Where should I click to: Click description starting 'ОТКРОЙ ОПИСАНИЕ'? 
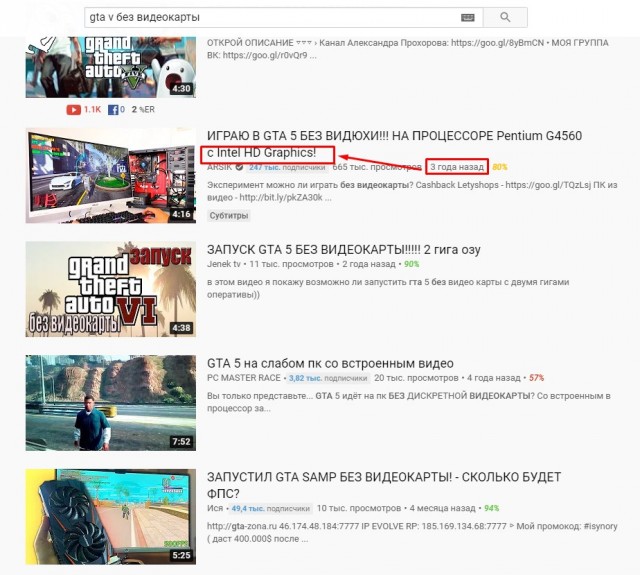click(408, 49)
